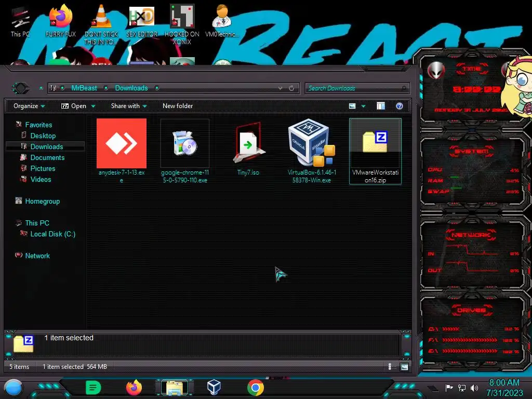Screen dimensions: 532x399
Task: Open the green notes app in taskbar
Action: pyautogui.click(x=94, y=388)
